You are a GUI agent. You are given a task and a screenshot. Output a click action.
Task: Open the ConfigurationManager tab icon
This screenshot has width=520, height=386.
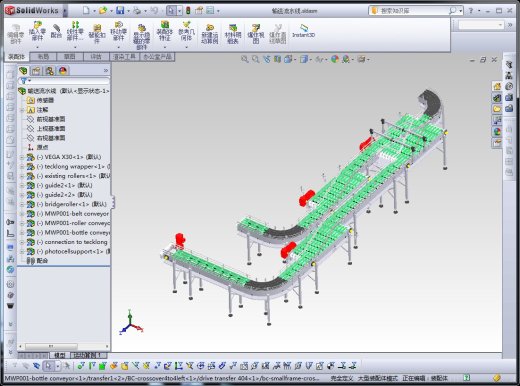[x=50, y=71]
